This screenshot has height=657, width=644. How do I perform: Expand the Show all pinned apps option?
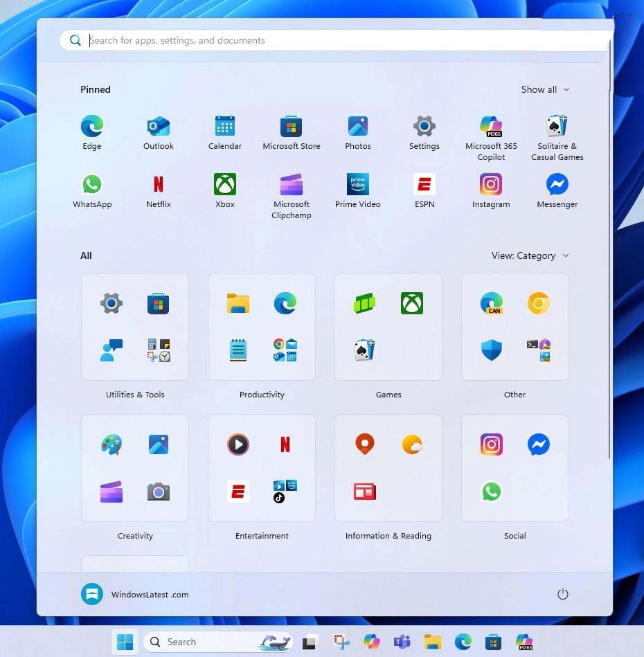(x=545, y=89)
